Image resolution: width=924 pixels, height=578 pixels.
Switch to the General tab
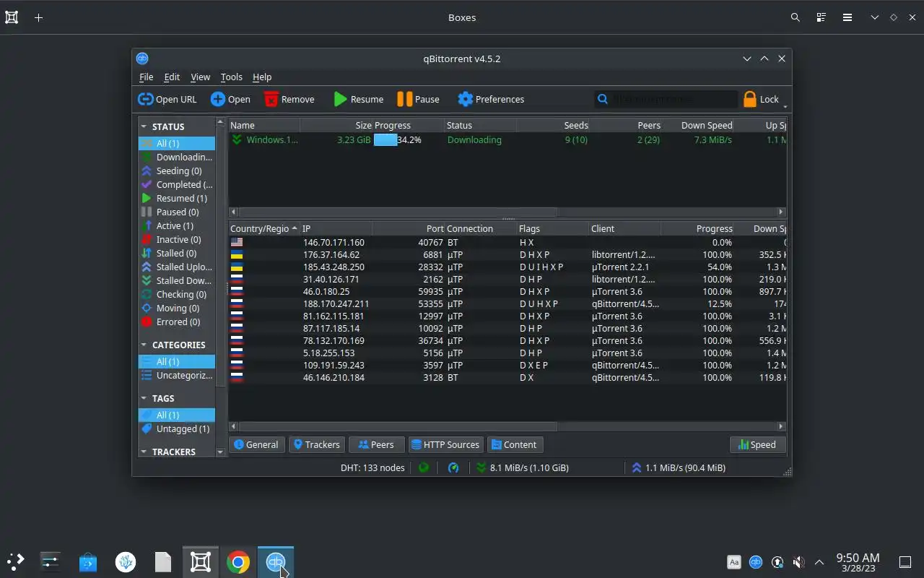[x=256, y=444]
